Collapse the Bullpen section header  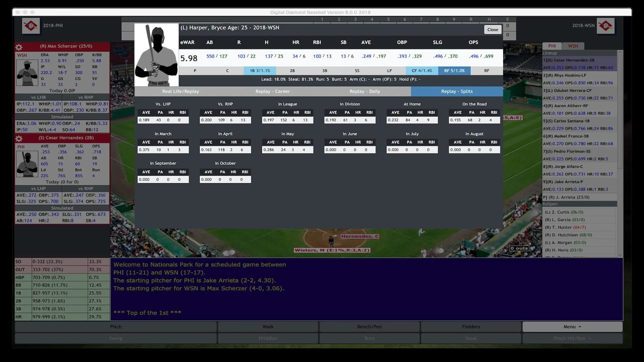[x=579, y=204]
